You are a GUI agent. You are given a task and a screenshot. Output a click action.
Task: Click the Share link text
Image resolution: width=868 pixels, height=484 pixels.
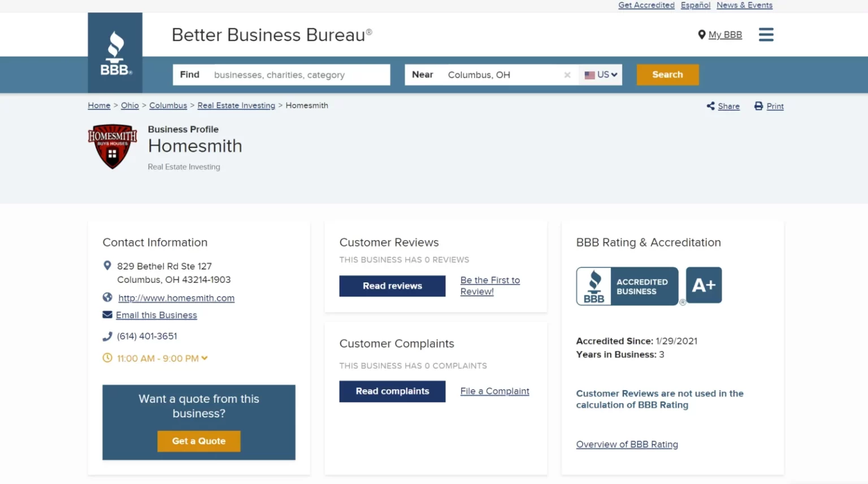(728, 106)
